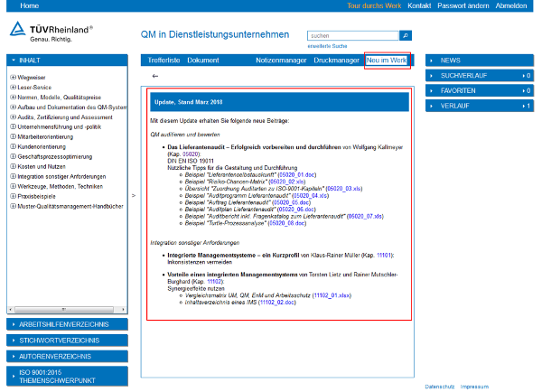
Task: Expand Normen, Modelle, Qualitätspreise node
Action: 13,98
